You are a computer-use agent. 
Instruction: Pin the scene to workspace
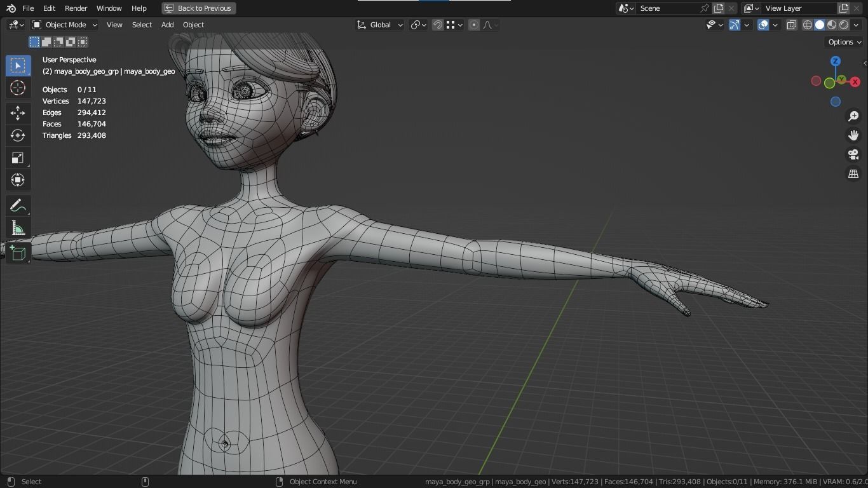click(705, 8)
